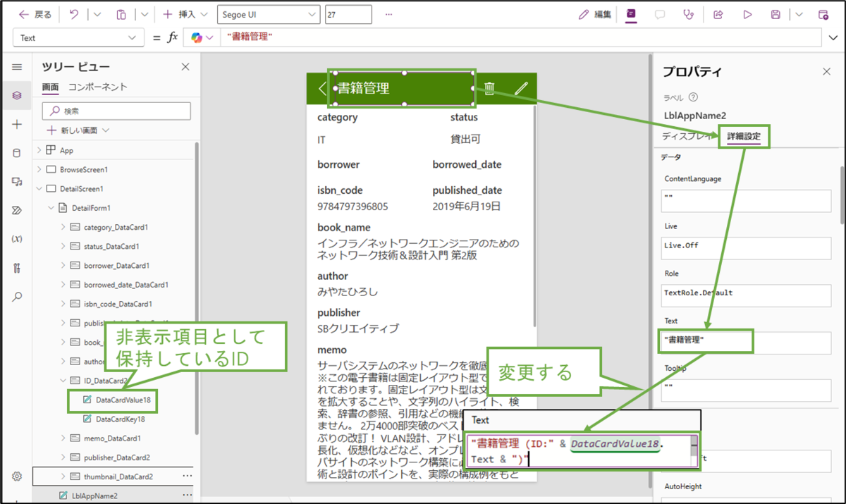This screenshot has height=504, width=846.
Task: Click the publish icon at toolbar end
Action: click(x=823, y=14)
